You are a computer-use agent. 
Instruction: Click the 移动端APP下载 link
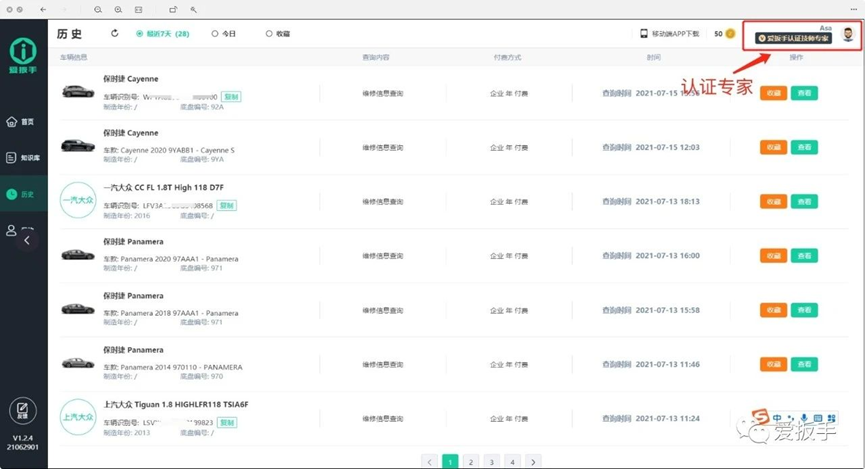[x=675, y=34]
